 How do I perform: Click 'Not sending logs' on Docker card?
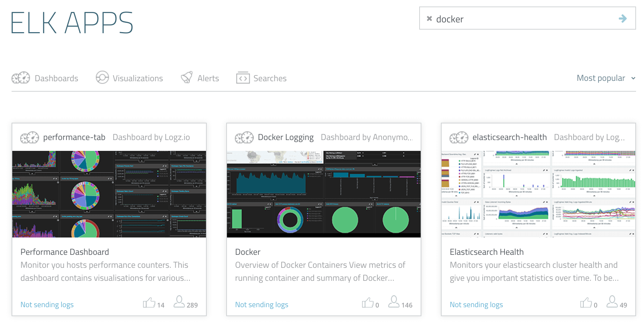(262, 305)
